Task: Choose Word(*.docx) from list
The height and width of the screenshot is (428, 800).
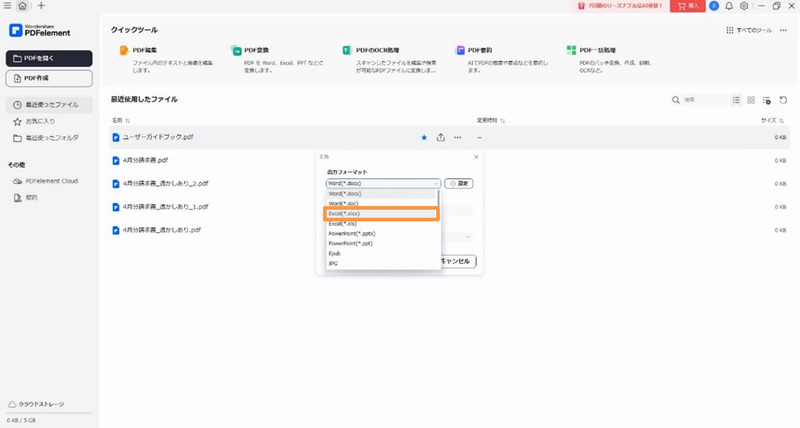Action: (381, 194)
